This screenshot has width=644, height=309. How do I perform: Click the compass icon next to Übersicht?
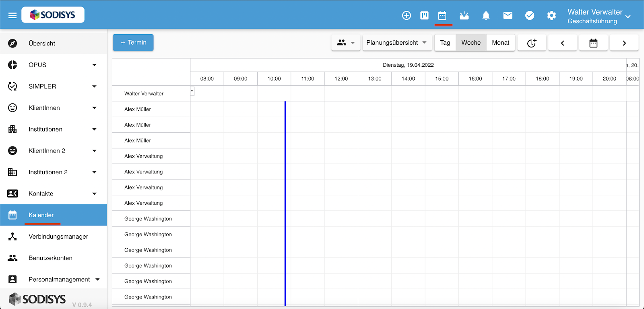click(12, 43)
